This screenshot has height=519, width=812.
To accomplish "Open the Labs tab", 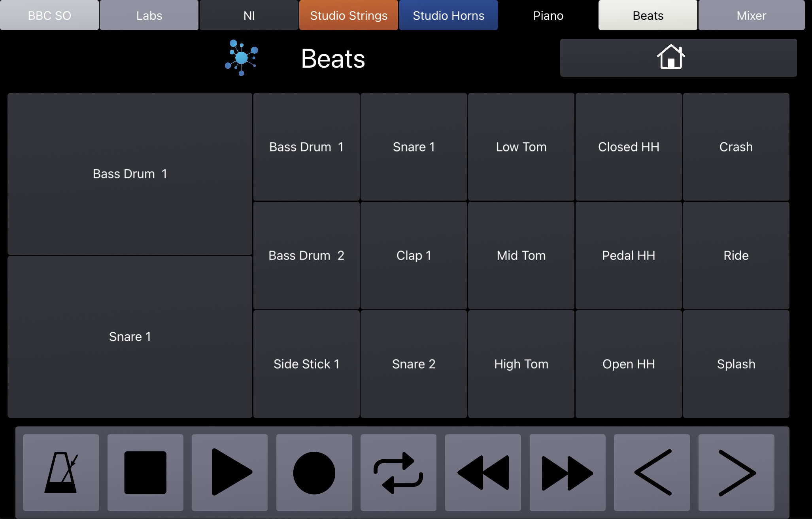I will 149,15.
